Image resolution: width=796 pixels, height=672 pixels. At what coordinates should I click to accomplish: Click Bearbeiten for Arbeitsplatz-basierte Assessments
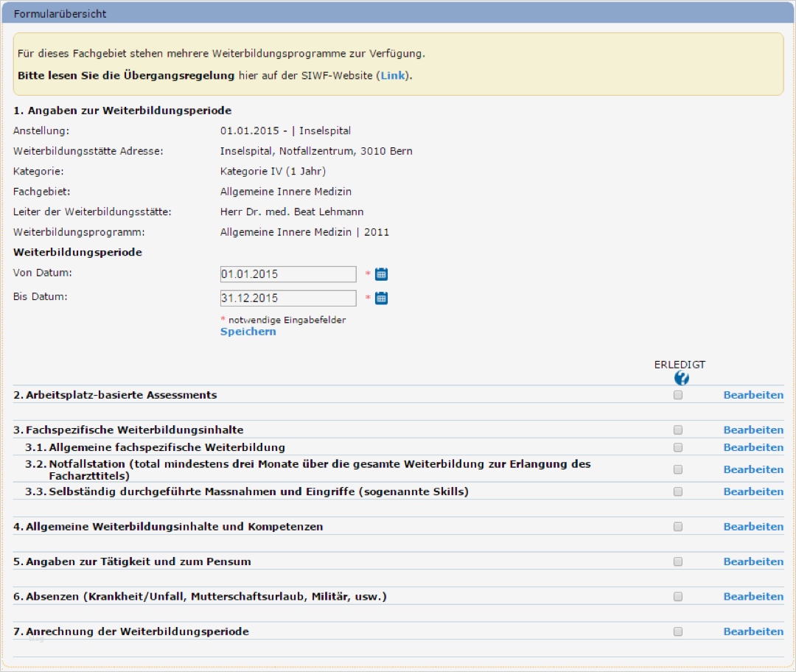pyautogui.click(x=753, y=395)
